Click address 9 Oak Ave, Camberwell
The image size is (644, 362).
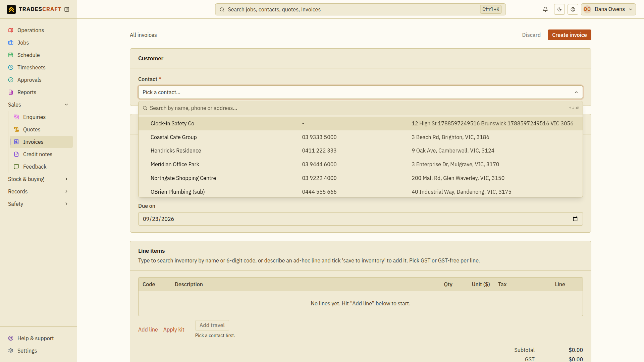[453, 150]
